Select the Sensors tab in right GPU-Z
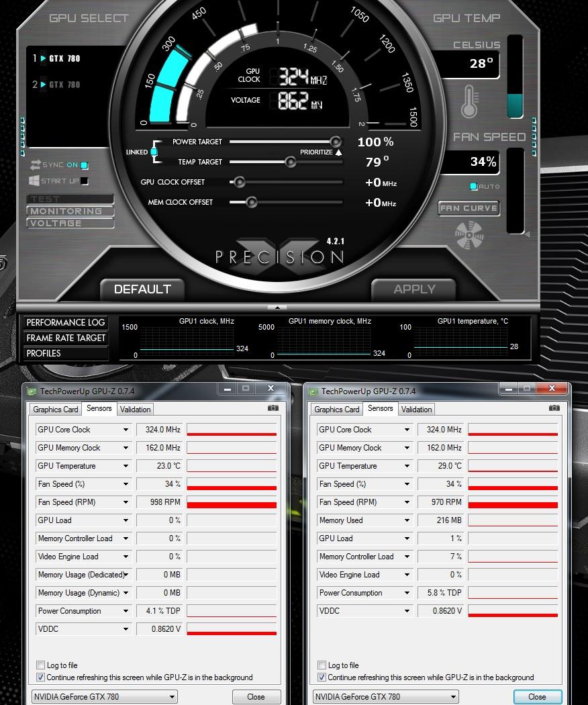 (x=381, y=408)
